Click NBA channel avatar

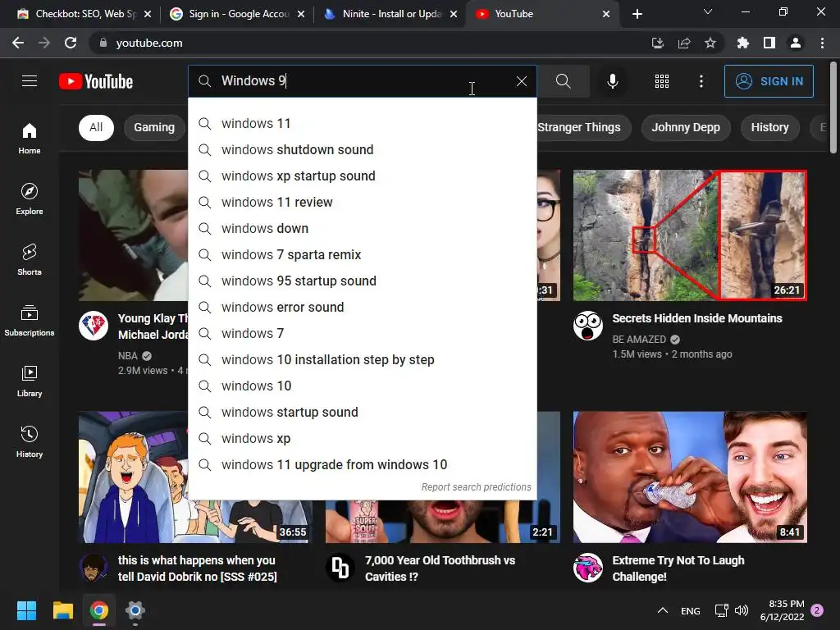94,326
